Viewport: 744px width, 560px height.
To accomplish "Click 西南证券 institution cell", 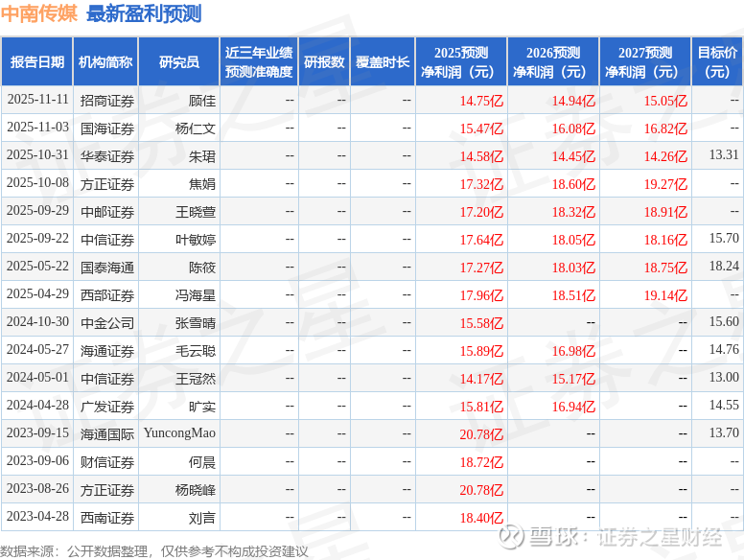I will coord(107,517).
